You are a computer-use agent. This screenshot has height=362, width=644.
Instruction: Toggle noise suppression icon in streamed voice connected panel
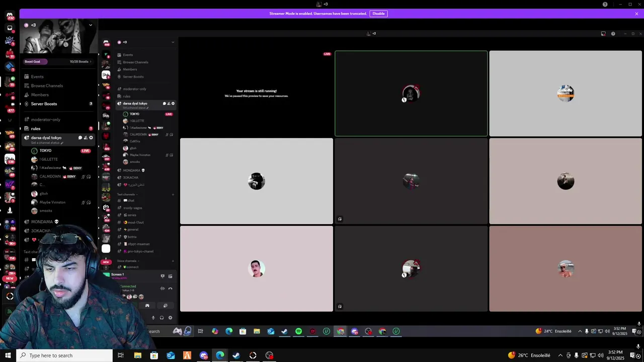[x=163, y=289]
